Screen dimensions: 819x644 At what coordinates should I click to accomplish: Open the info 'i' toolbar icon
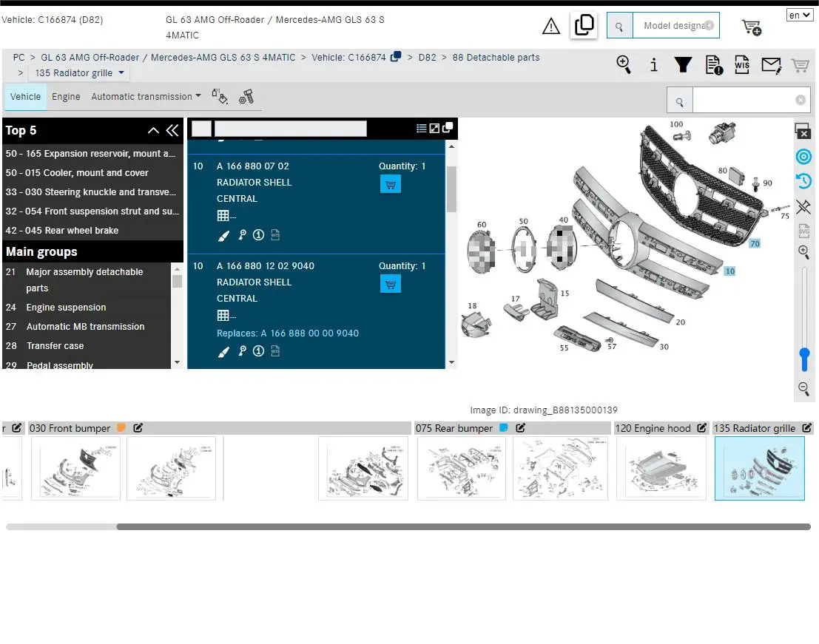pyautogui.click(x=653, y=65)
